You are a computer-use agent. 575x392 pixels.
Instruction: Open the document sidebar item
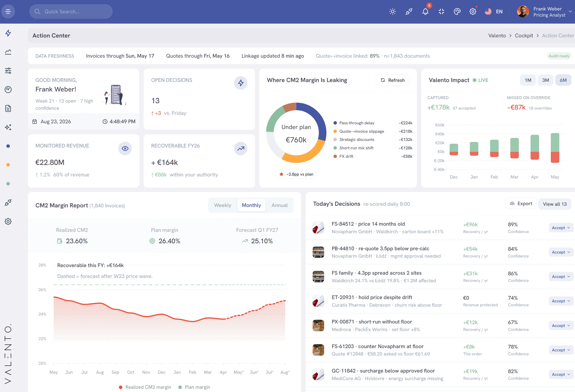point(8,109)
